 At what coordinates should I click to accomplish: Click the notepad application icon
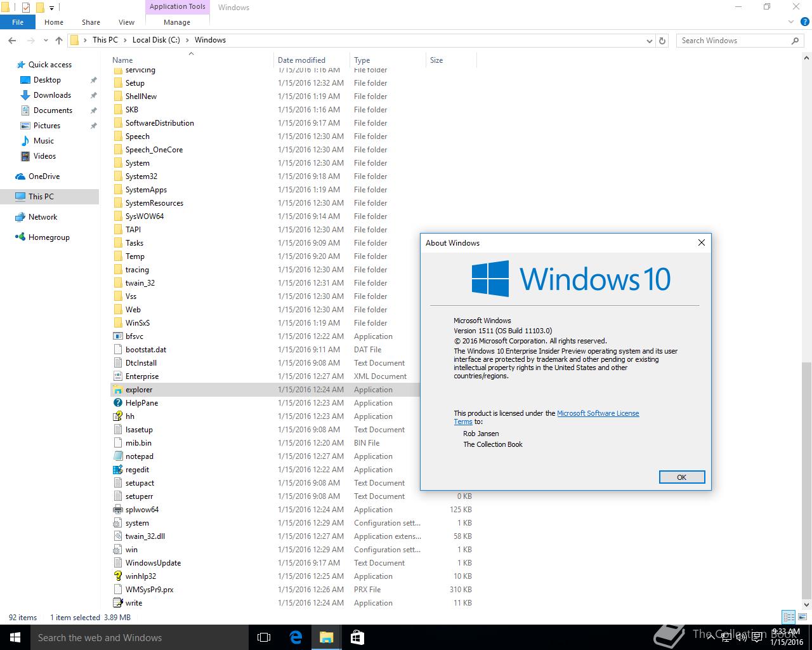pyautogui.click(x=117, y=456)
